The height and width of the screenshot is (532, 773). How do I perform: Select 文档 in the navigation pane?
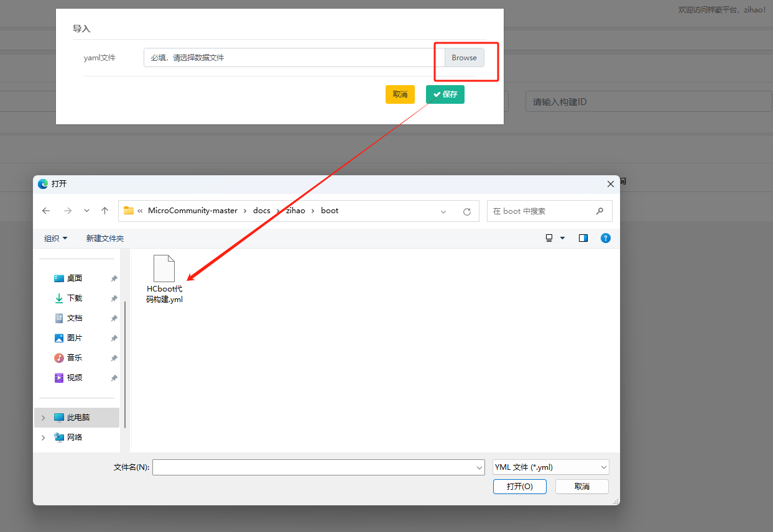click(75, 318)
